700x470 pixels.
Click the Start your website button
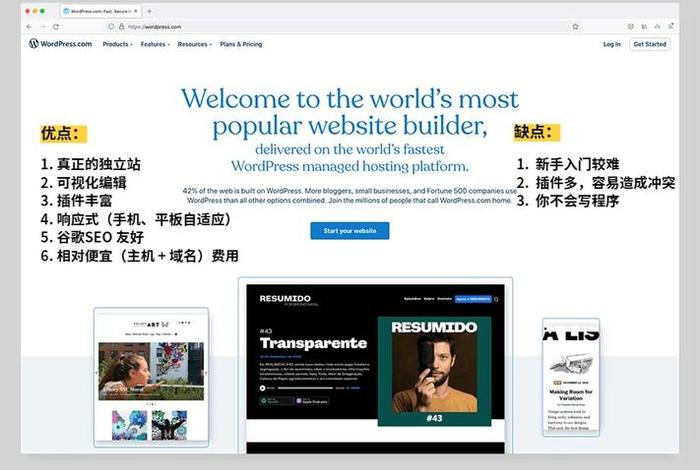[x=350, y=231]
